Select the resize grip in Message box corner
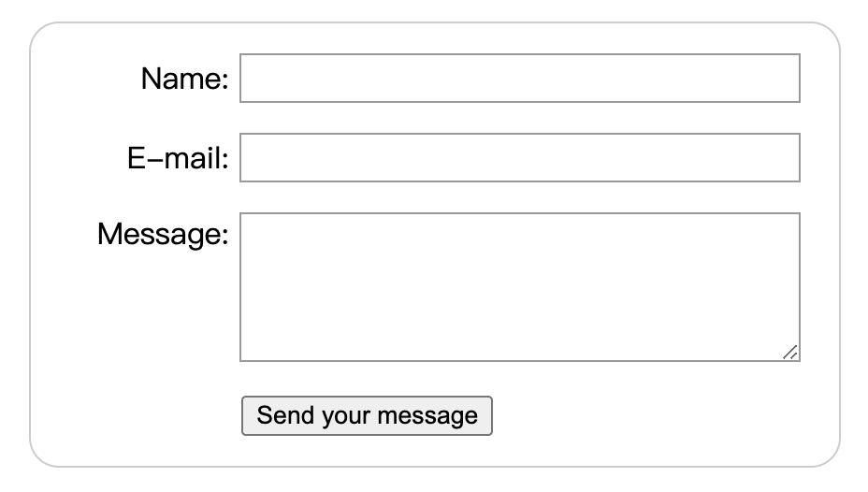This screenshot has height=492, width=868. click(791, 352)
